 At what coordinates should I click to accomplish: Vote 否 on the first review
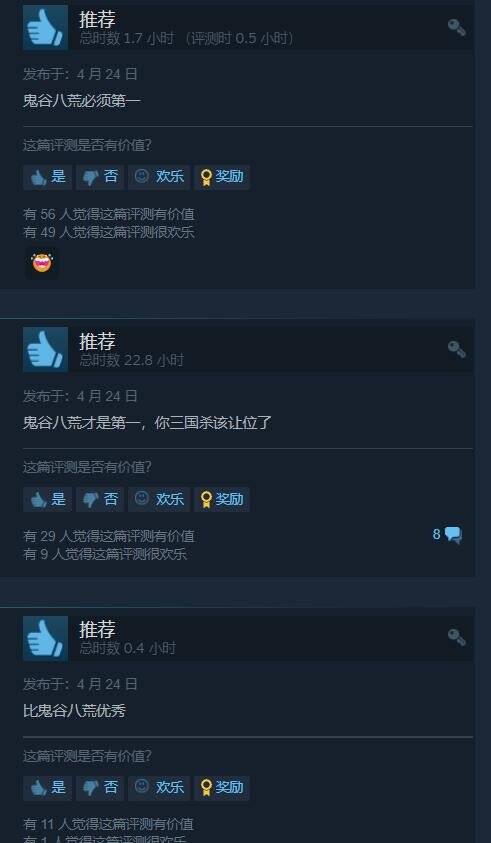[x=100, y=177]
